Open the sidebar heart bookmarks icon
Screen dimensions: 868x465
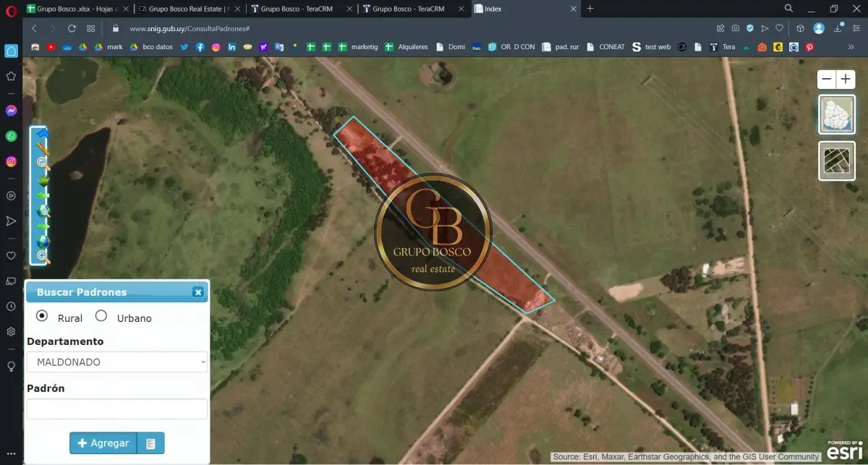point(11,255)
